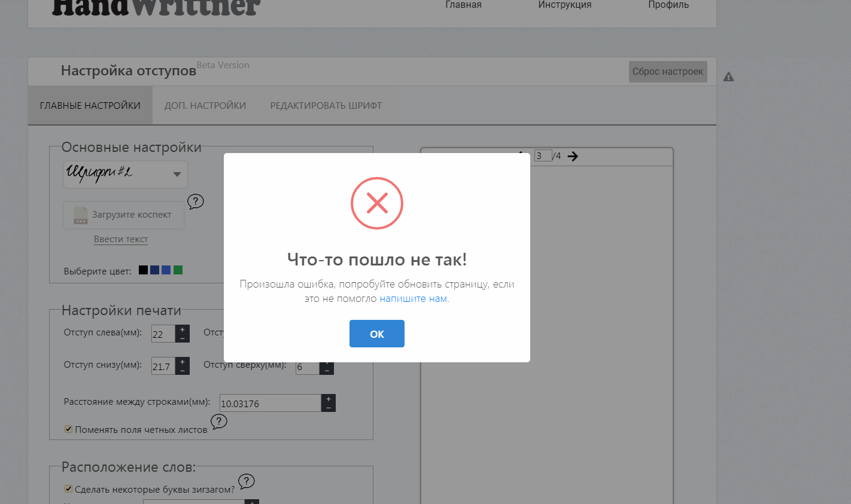Pick the green ink color swatch
Viewport: 851px width, 504px height.
coord(178,270)
